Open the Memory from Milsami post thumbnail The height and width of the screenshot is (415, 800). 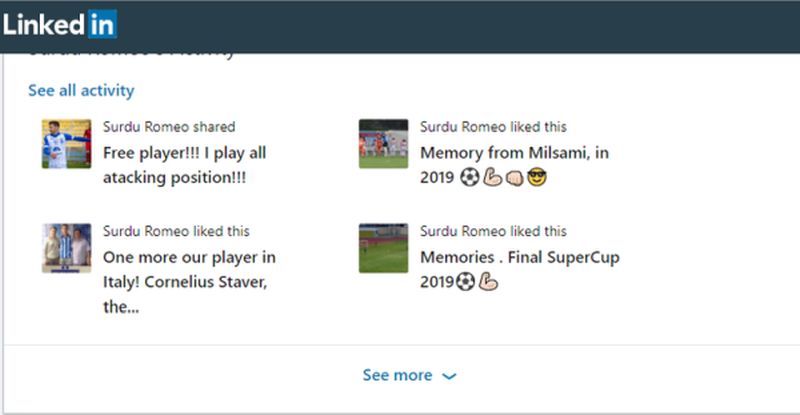(x=383, y=144)
